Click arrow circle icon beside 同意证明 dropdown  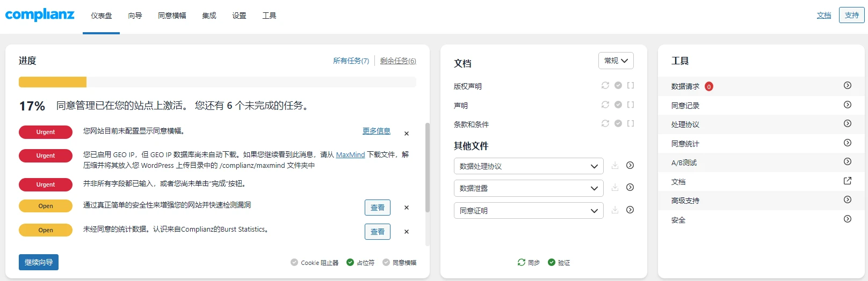[630, 210]
